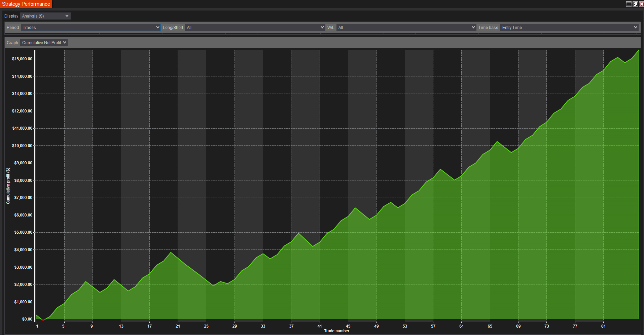
Task: Close the Strategy Performance window
Action: coord(641,4)
